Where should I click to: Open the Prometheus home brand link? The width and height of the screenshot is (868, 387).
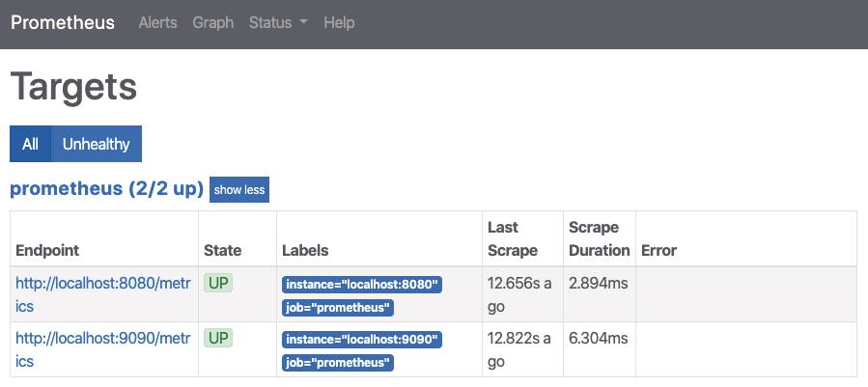tap(63, 23)
